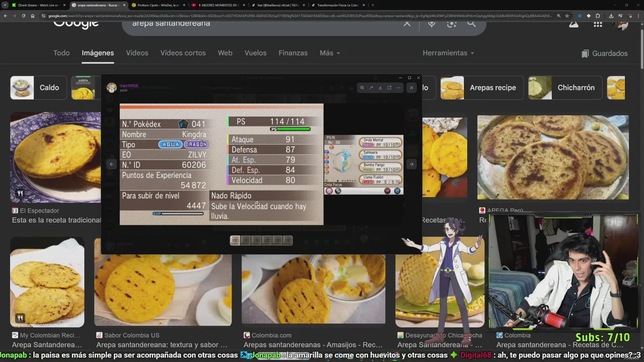Switch to the Transformación Física browser tab
Screen dimensions: 644x362
(x=337, y=5)
